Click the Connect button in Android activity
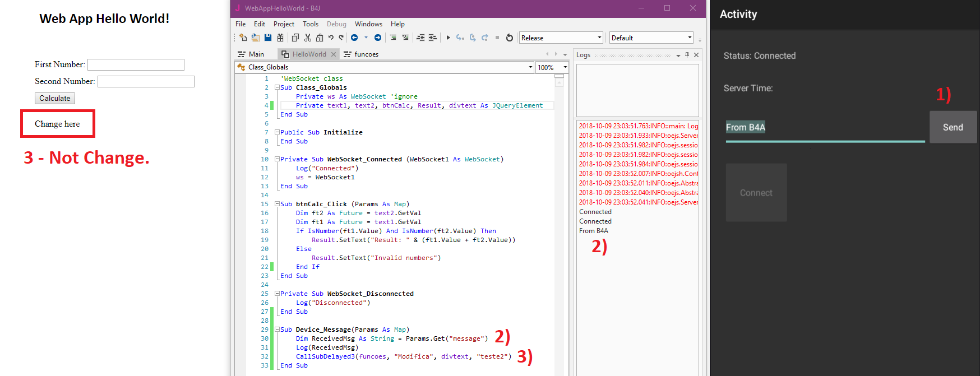Viewport: 980px width, 376px height. coord(756,193)
